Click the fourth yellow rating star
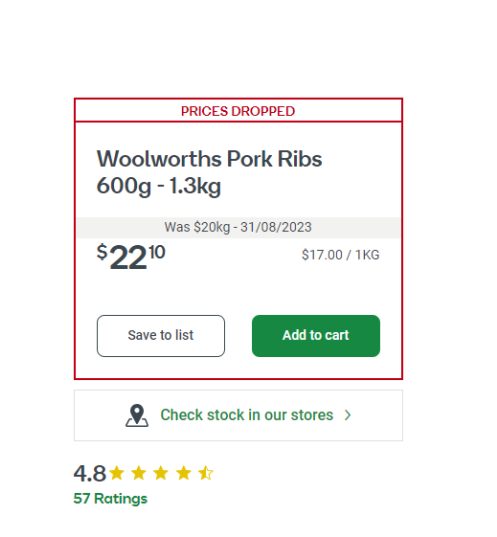Image resolution: width=497 pixels, height=537 pixels. point(184,473)
